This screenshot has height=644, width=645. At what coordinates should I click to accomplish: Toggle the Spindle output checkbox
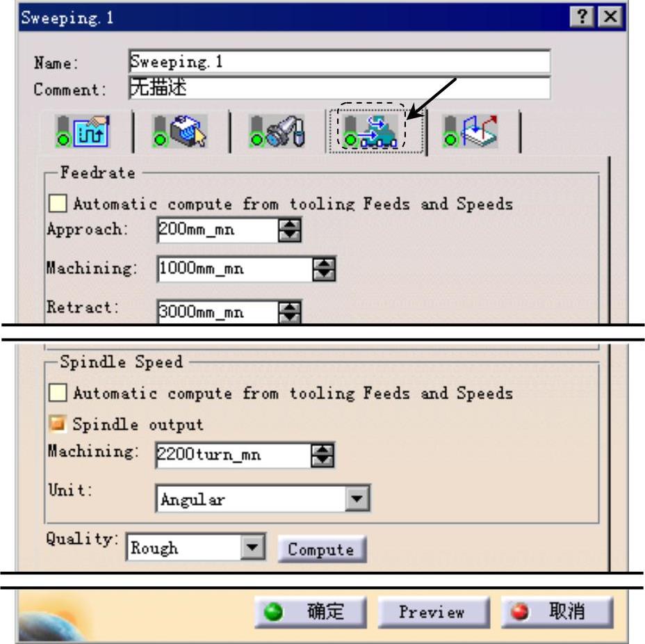click(x=57, y=424)
